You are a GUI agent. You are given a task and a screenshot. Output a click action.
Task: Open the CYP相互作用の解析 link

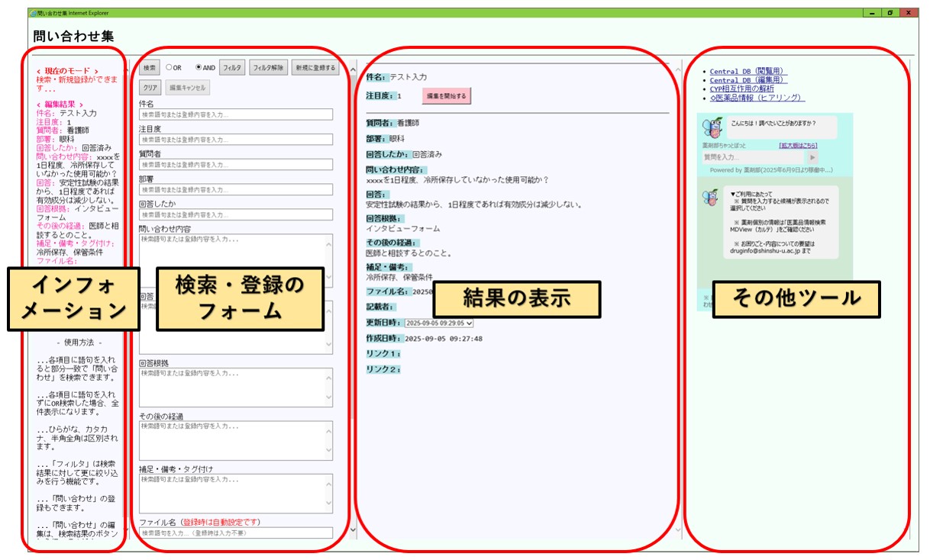tap(746, 89)
